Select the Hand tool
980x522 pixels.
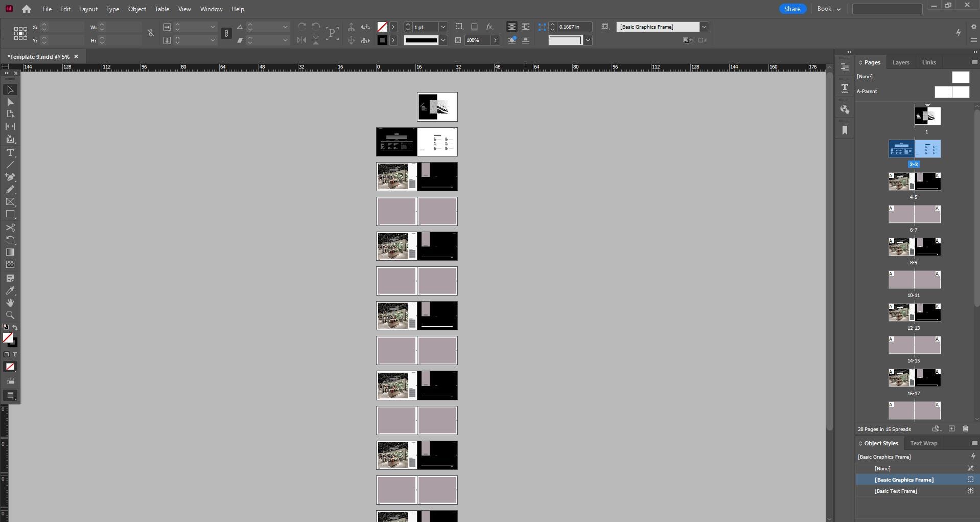pos(10,303)
